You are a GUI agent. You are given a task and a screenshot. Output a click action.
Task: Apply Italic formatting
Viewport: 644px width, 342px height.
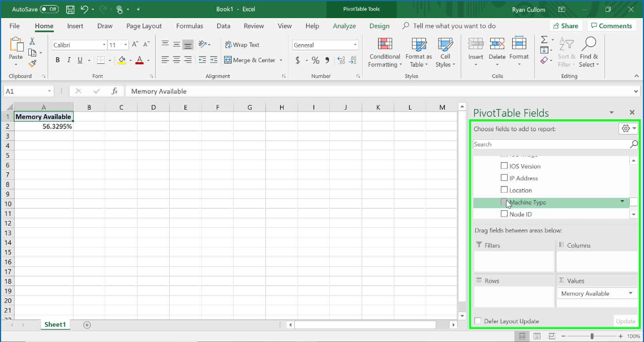(x=68, y=60)
